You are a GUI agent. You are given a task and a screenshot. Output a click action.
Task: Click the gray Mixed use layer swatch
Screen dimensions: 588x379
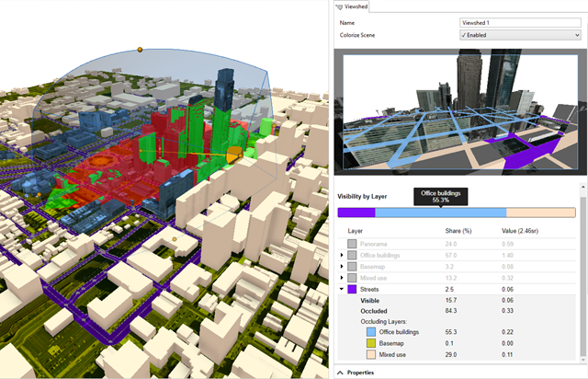point(352,278)
